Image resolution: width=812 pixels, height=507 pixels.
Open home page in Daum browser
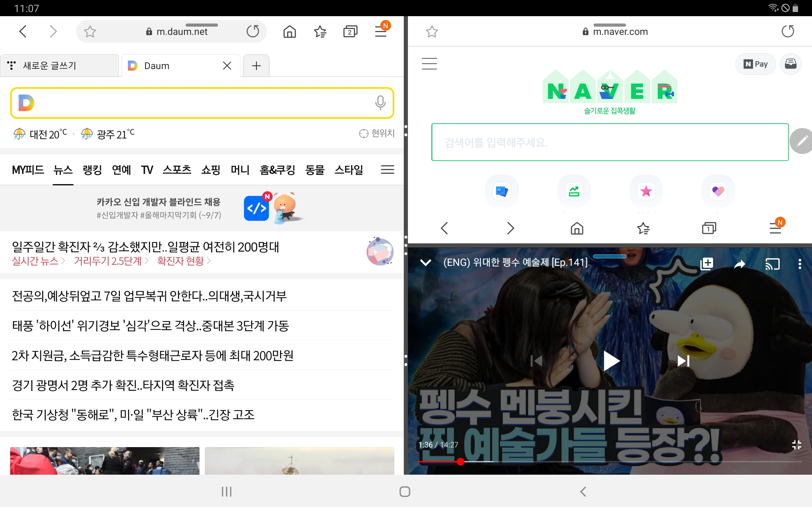point(289,32)
